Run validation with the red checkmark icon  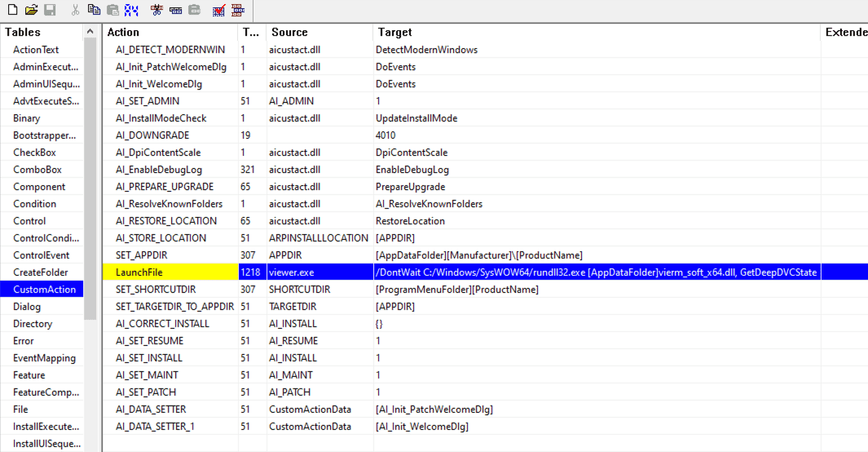(218, 11)
